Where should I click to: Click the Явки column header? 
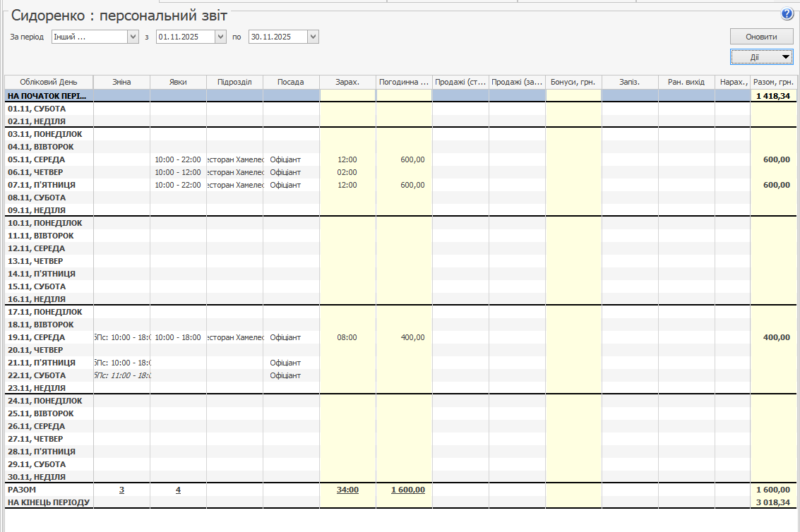point(178,82)
